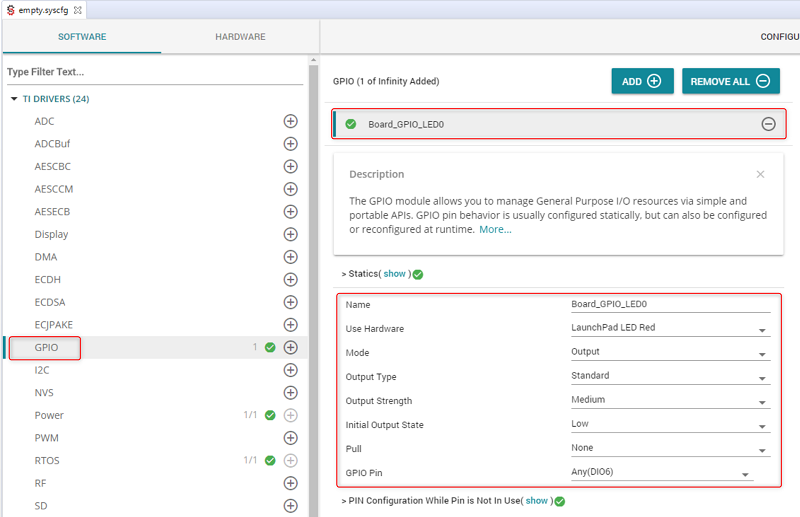Switch to the SOFTWARE tab
Screen dimensions: 800x517
pyautogui.click(x=81, y=37)
